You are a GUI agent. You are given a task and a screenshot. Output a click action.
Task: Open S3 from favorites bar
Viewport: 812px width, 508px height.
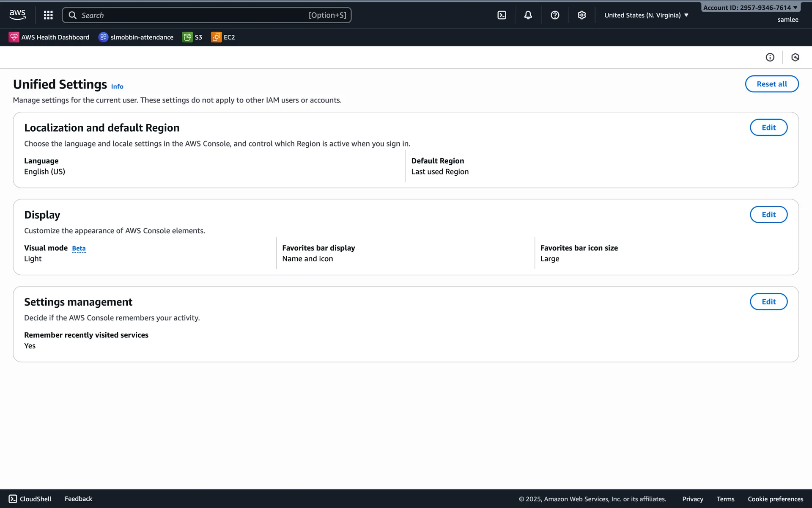tap(192, 37)
